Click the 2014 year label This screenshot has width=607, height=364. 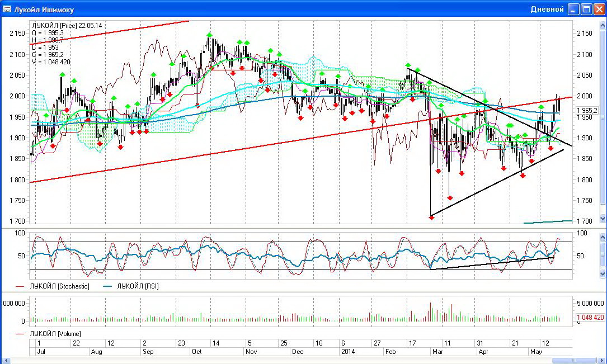click(347, 352)
